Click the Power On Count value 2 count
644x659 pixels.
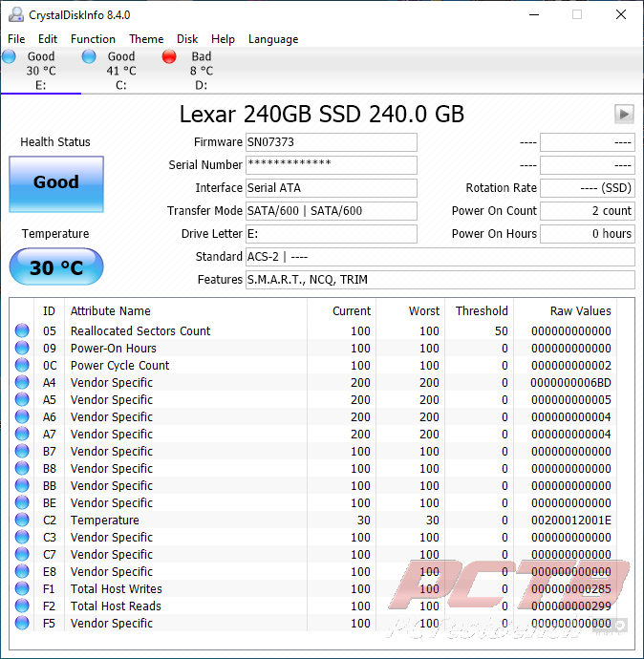(x=588, y=210)
